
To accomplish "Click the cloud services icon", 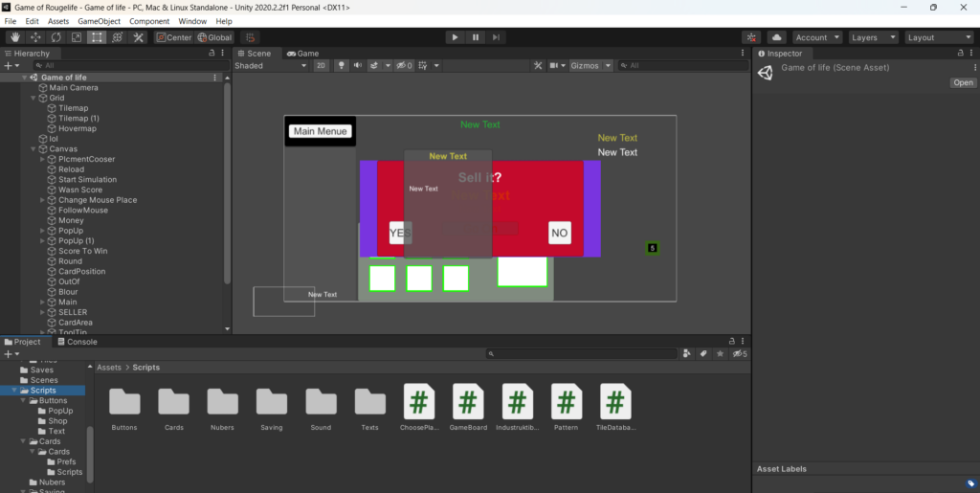I will (776, 37).
